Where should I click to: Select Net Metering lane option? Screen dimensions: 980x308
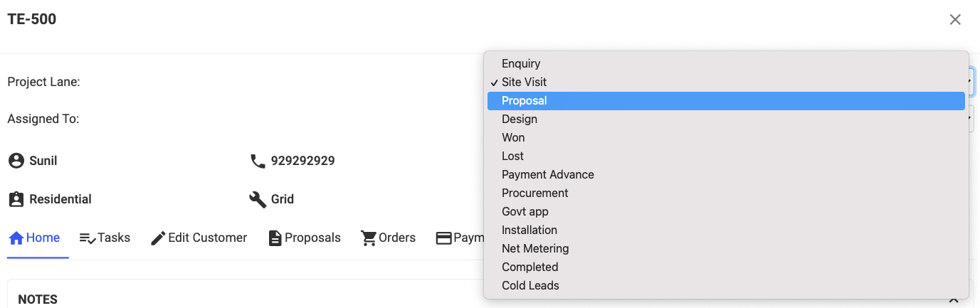[x=535, y=249]
